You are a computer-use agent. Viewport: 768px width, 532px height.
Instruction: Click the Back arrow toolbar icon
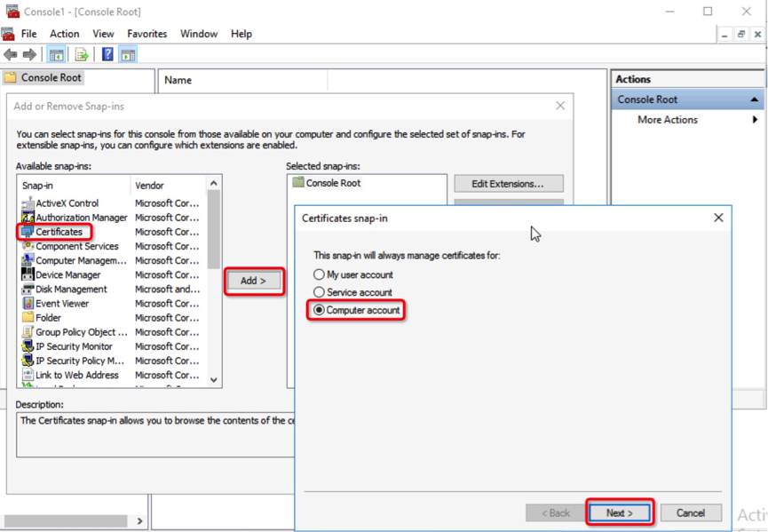click(11, 55)
